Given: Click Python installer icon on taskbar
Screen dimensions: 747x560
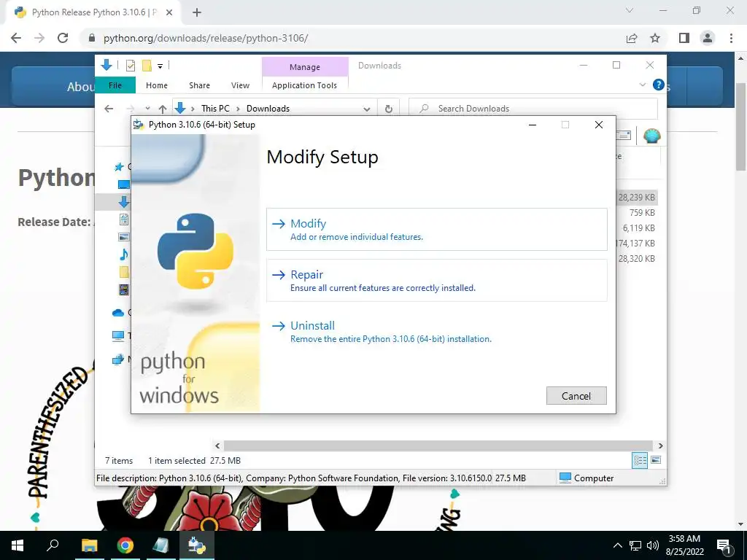Looking at the screenshot, I should tap(196, 545).
